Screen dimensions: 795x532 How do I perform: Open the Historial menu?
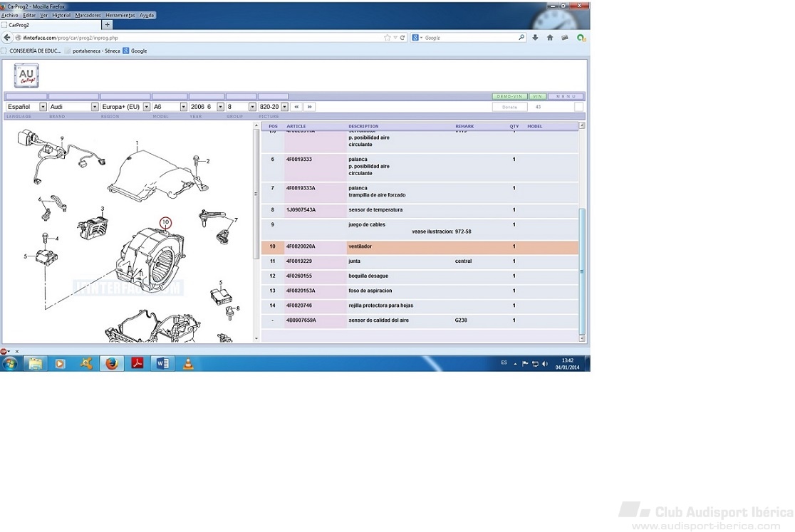click(61, 15)
